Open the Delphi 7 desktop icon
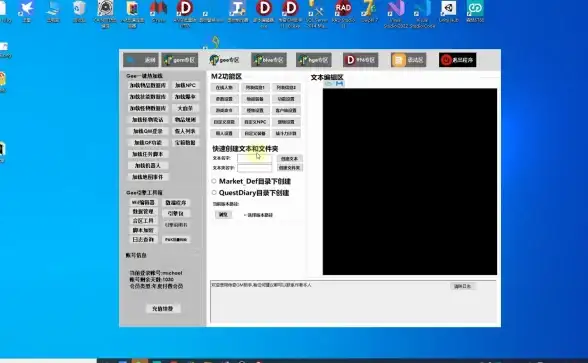588x363 pixels. pos(370,11)
